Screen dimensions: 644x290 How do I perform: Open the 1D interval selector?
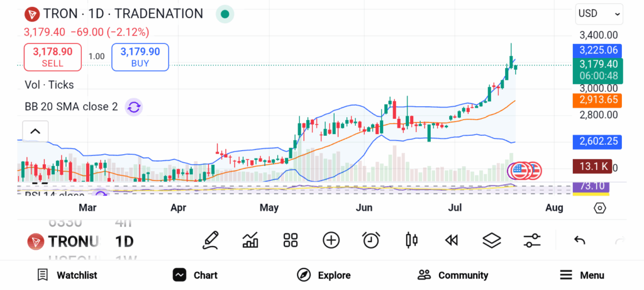tap(124, 242)
